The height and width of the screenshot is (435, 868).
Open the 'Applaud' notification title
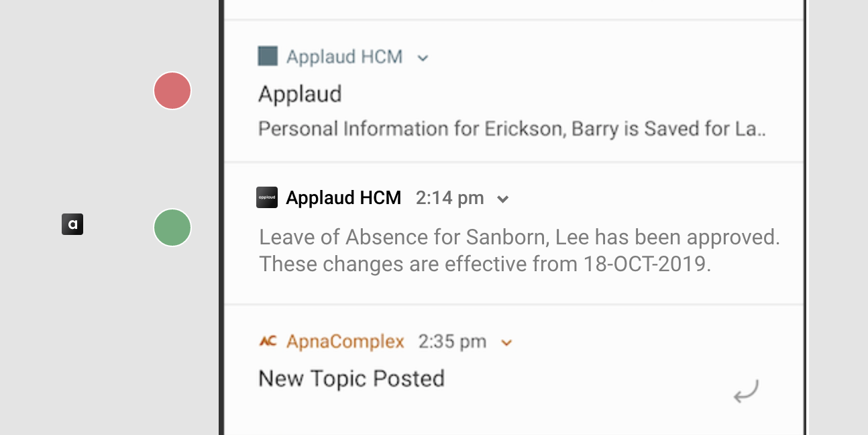pyautogui.click(x=300, y=94)
